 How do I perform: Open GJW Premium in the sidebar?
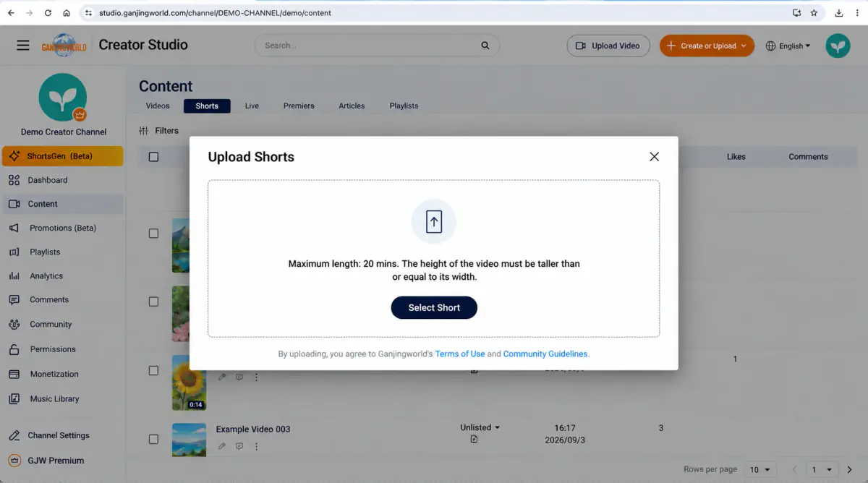[x=62, y=461]
